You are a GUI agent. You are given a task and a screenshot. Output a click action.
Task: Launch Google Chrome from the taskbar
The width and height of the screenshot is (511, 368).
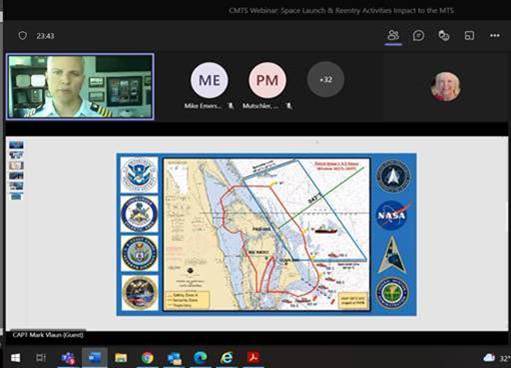coord(147,358)
